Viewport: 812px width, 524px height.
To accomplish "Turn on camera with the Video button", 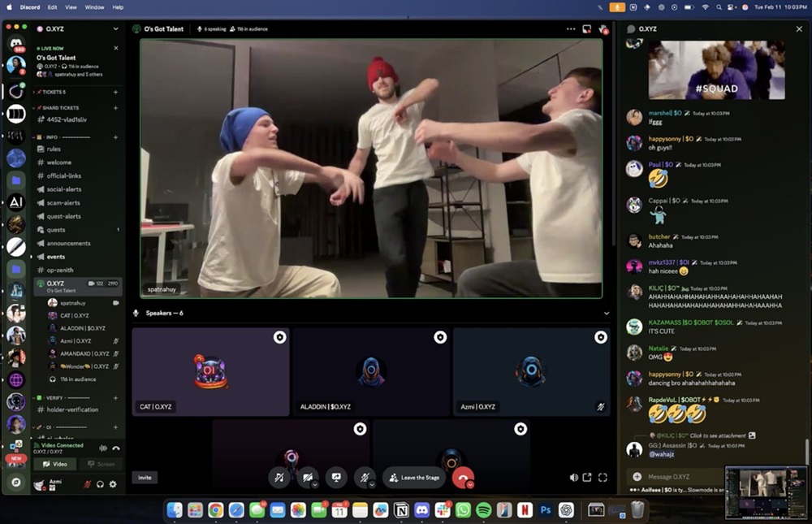I will tap(55, 464).
